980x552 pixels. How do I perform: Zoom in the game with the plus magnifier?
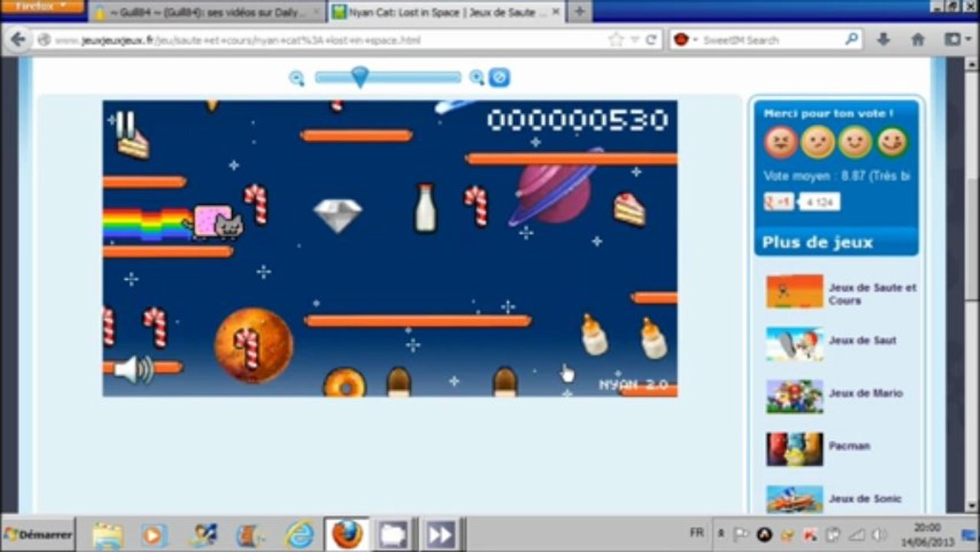(477, 77)
